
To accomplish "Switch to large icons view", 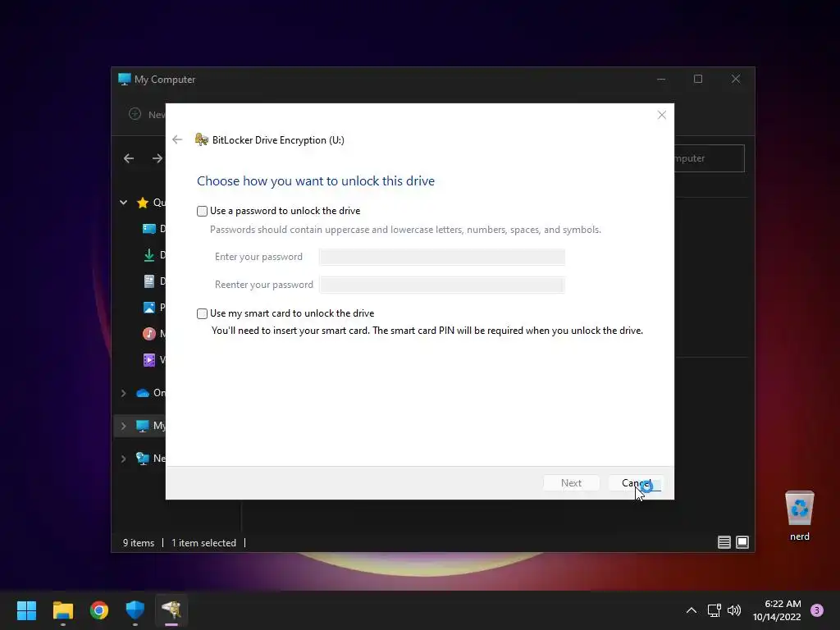I will click(x=742, y=542).
